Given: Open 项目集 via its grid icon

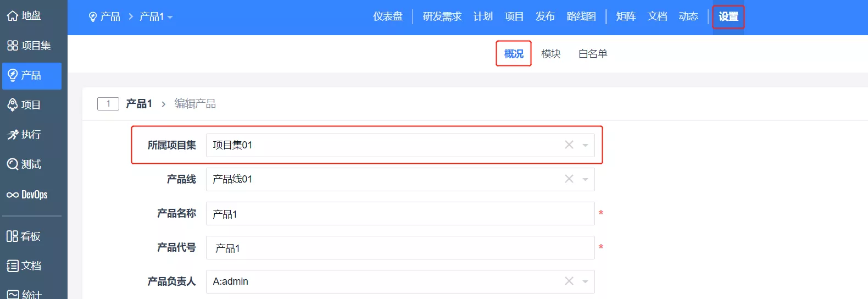Looking at the screenshot, I should click(x=12, y=46).
